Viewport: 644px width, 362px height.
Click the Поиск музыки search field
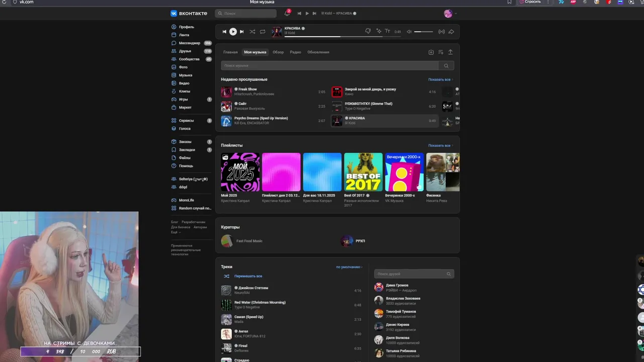330,65
